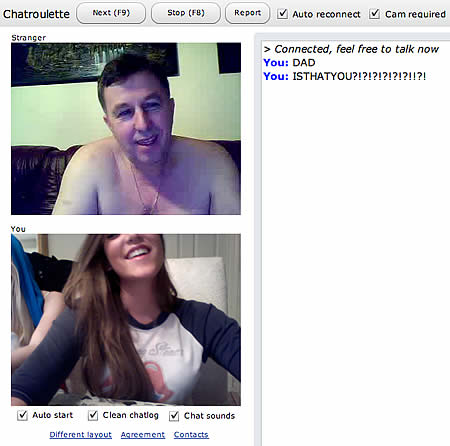
Task: Toggle the Auto reconnect checkbox
Action: click(x=283, y=14)
